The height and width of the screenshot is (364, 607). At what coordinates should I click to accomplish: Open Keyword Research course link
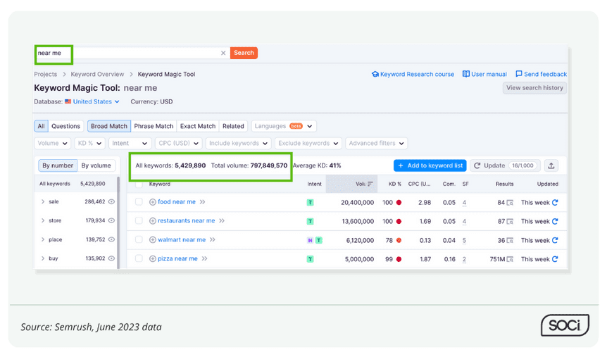point(413,75)
